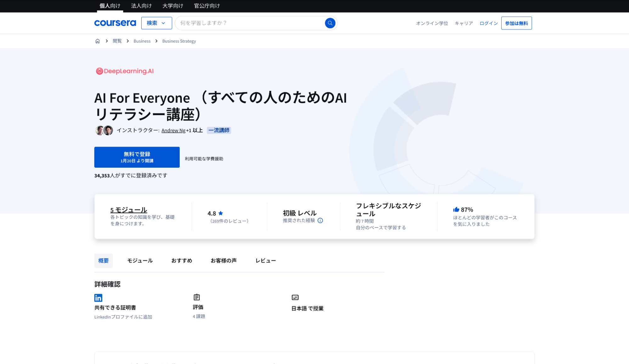This screenshot has height=364, width=629.
Task: Open Andrew Ng instructor link
Action: click(x=173, y=131)
